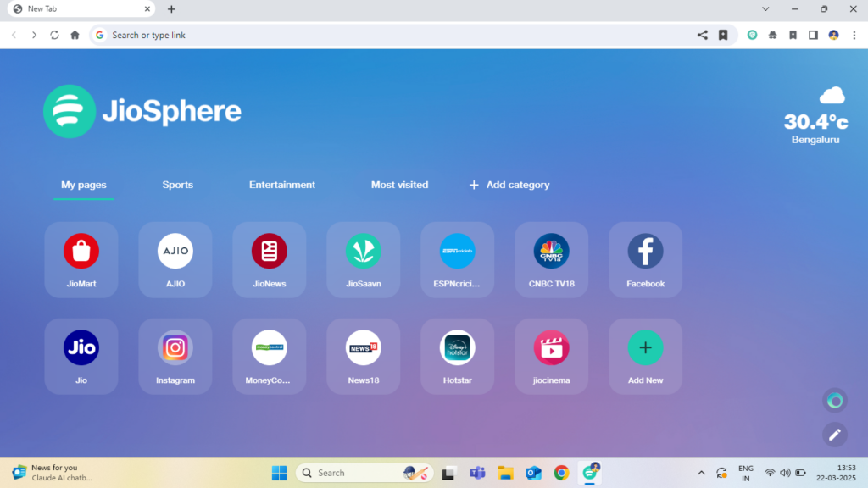Open the Moneycontrol shortcut tile

(x=270, y=357)
